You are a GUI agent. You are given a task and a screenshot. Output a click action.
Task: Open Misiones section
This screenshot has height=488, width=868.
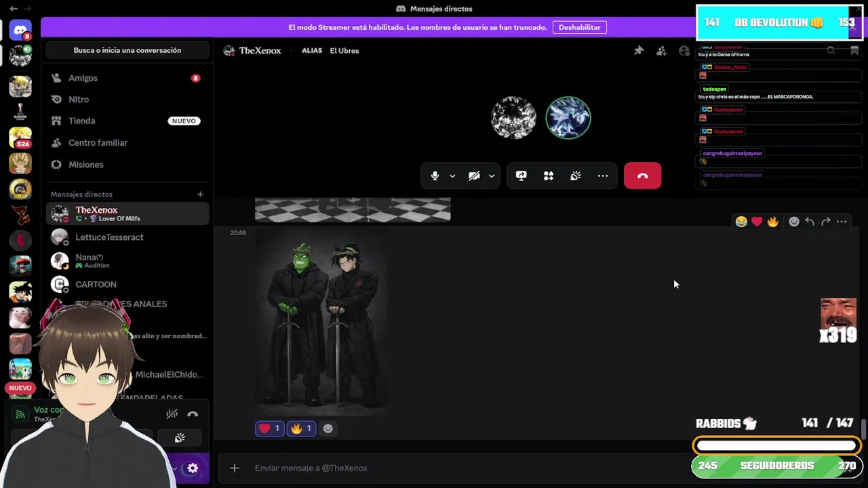point(127,165)
